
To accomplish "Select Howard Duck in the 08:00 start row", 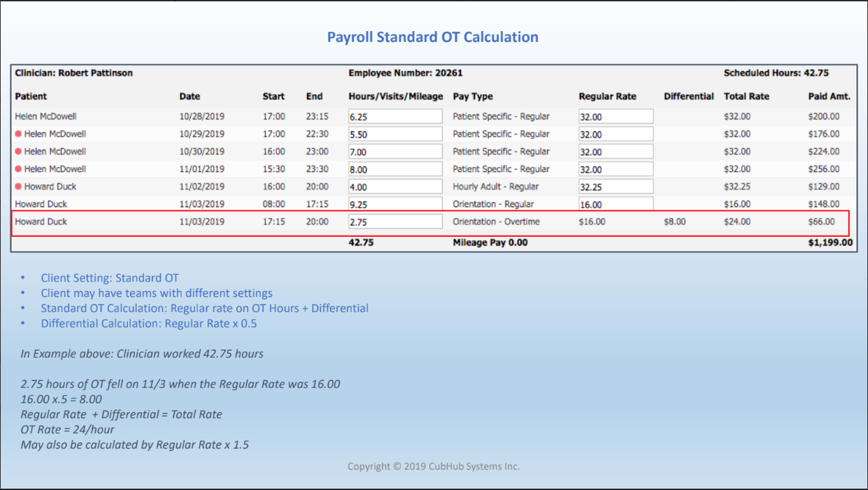I will (x=41, y=204).
